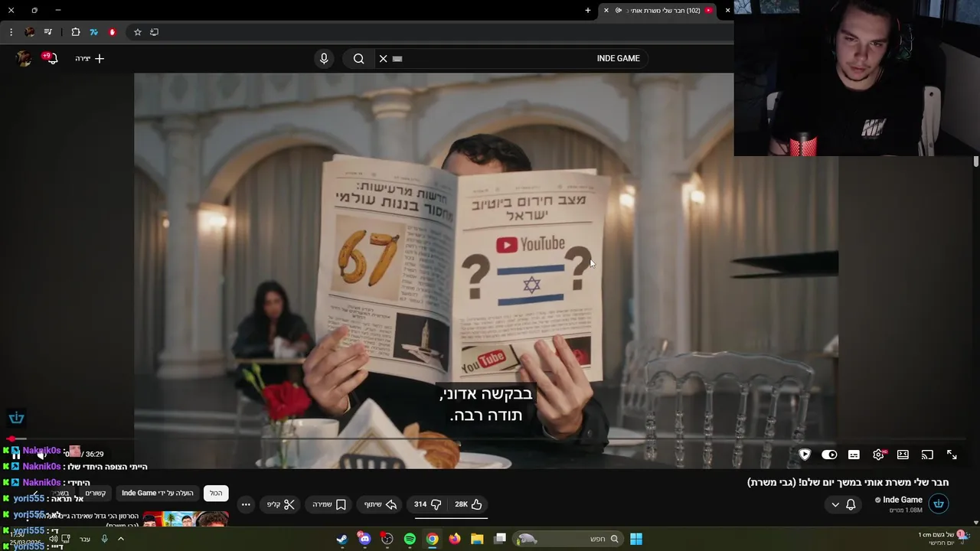The width and height of the screenshot is (980, 551).
Task: Start voice search with the microphone
Action: (324, 58)
